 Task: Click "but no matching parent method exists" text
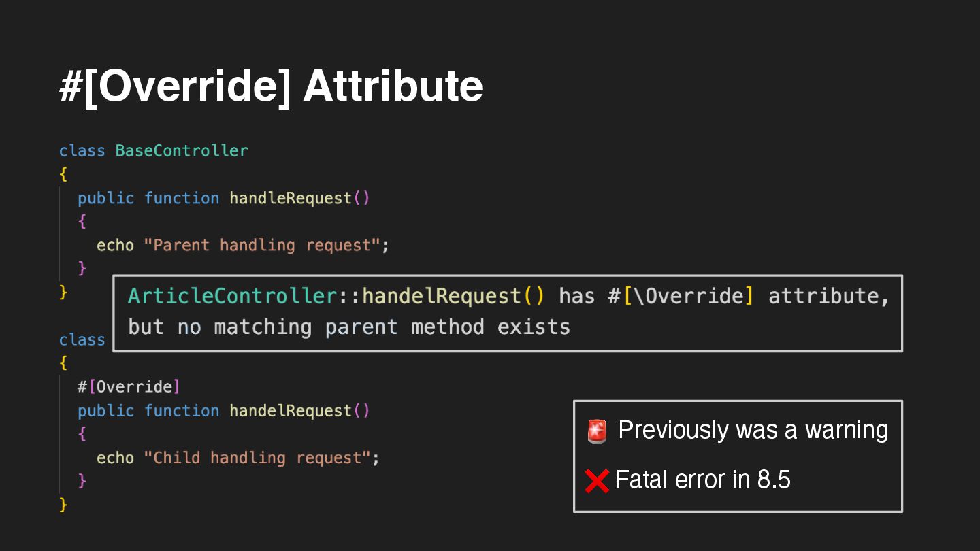point(349,327)
